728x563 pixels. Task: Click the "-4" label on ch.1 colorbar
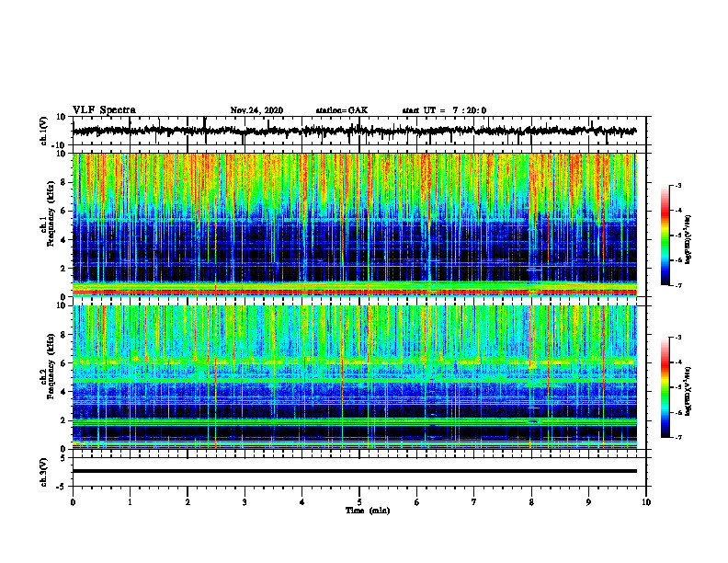click(x=677, y=211)
